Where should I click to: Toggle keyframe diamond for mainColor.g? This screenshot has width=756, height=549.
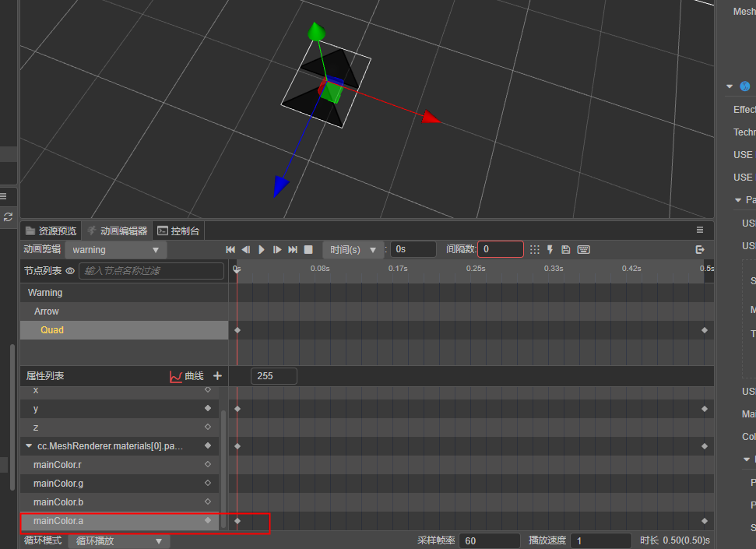coord(208,483)
